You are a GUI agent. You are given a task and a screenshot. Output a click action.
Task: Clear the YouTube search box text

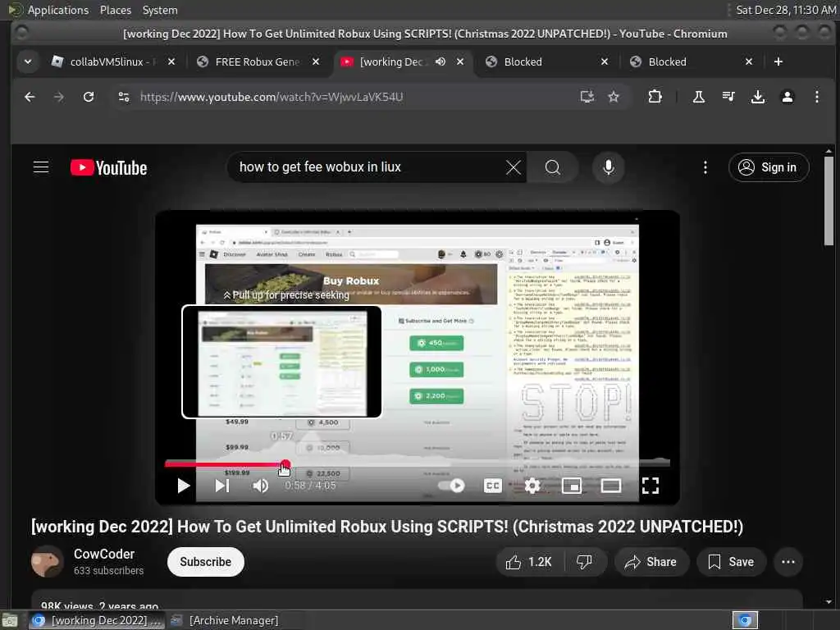(x=514, y=167)
